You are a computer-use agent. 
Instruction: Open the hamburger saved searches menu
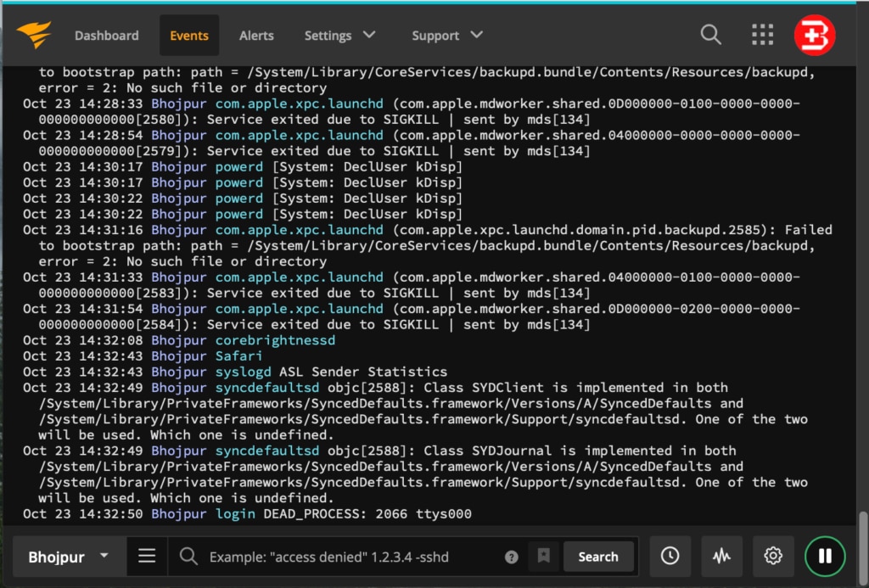click(147, 555)
